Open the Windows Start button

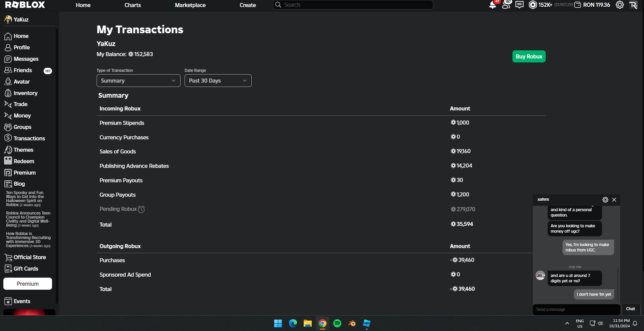(x=278, y=323)
